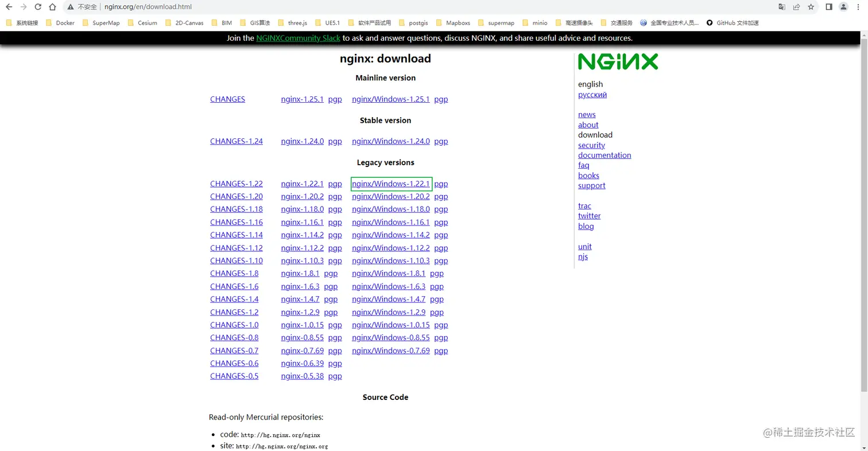868x451 pixels.
Task: Open the CHANGES-1.24 link
Action: (237, 141)
